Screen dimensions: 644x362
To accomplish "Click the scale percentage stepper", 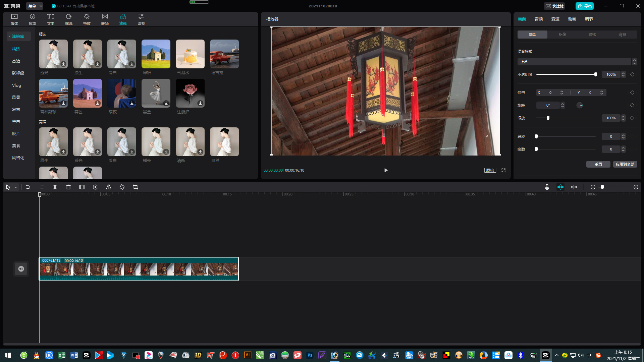I will (623, 118).
